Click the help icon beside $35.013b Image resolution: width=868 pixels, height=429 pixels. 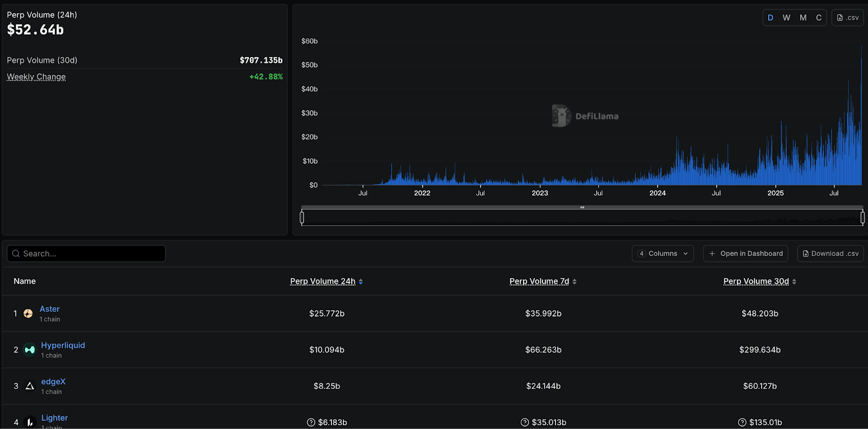[525, 422]
